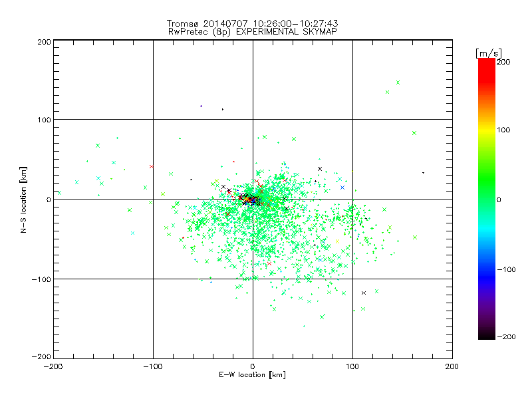Click the y-axis tick label '100'
Image resolution: width=532 pixels, height=399 pixels.
tap(45, 120)
